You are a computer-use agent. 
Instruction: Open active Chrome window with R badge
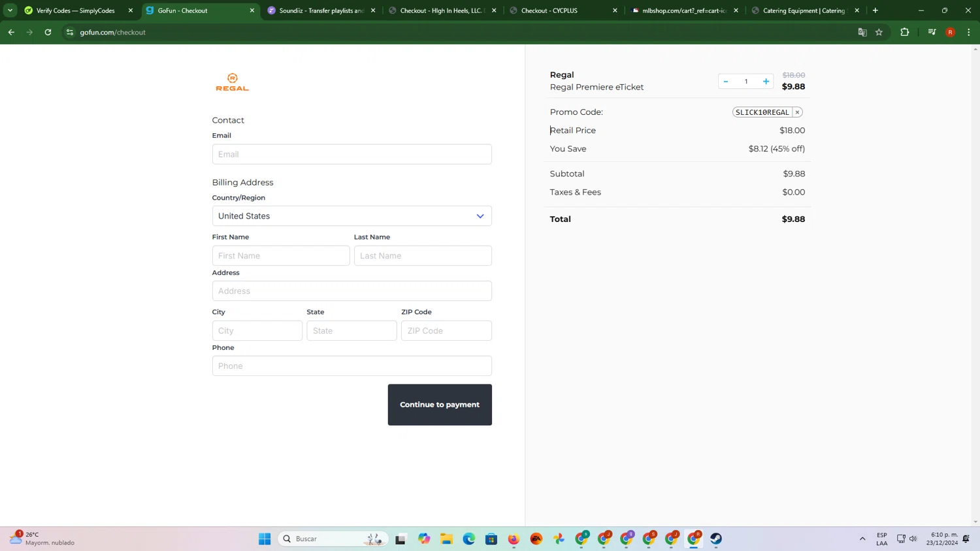(x=694, y=539)
